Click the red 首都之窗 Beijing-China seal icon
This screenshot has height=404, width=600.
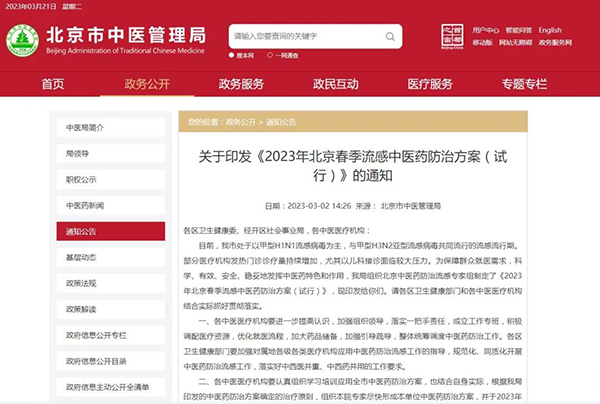click(454, 37)
